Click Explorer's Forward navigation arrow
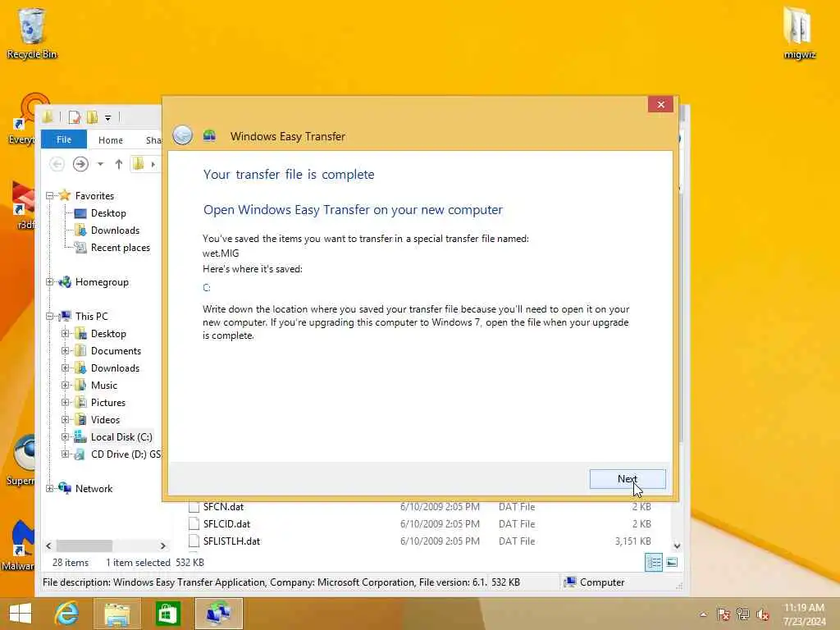840x630 pixels. point(80,164)
